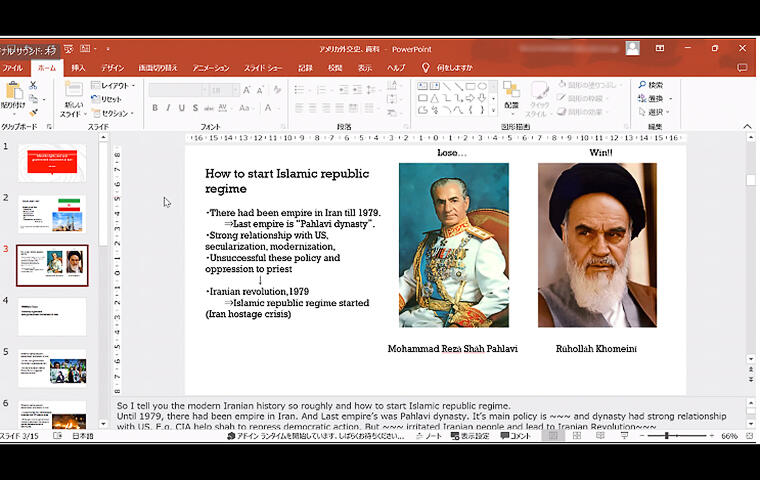Switch to the デザイン (Design) tab
The width and height of the screenshot is (760, 480).
click(x=112, y=68)
